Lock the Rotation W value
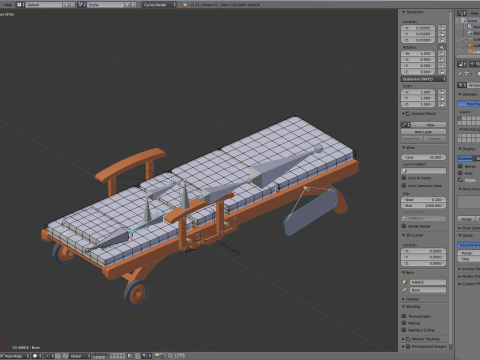The height and width of the screenshot is (360, 480). point(442,53)
